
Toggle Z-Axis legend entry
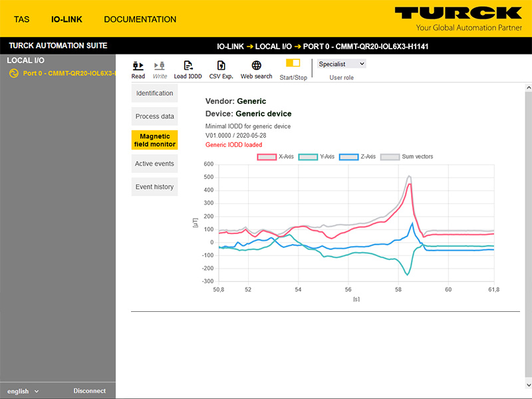(358, 157)
